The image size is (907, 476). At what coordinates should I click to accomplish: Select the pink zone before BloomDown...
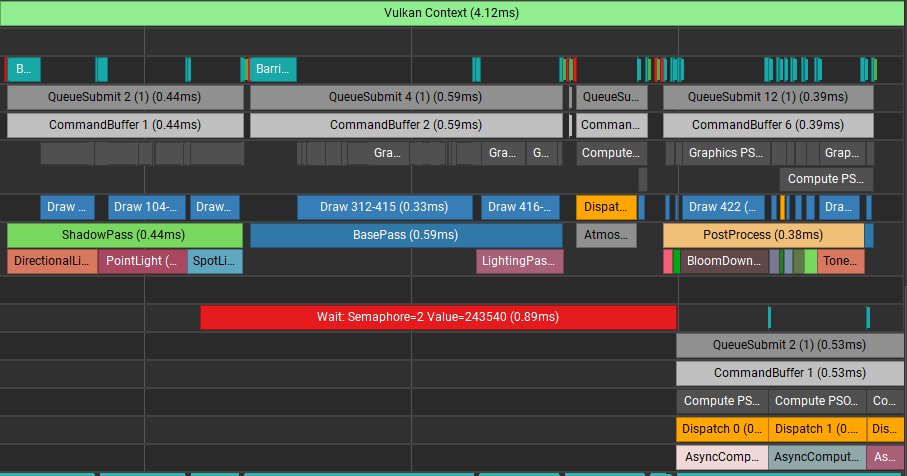tap(668, 261)
